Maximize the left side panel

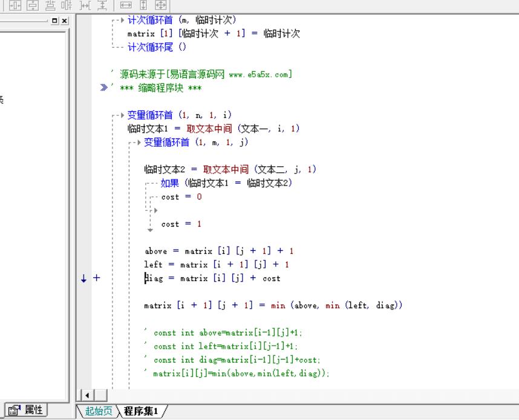54,21
